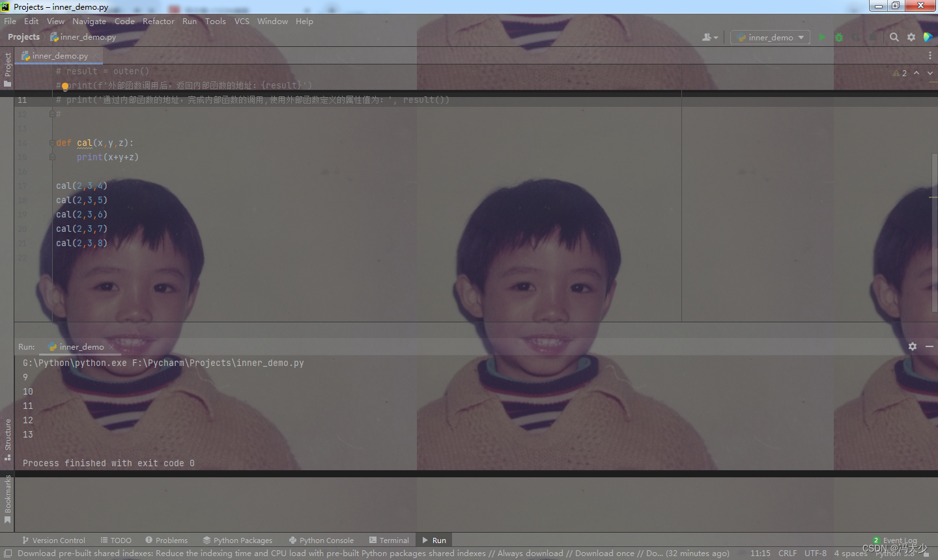938x560 pixels.
Task: Run with coverage icon in toolbar
Action: (x=856, y=37)
